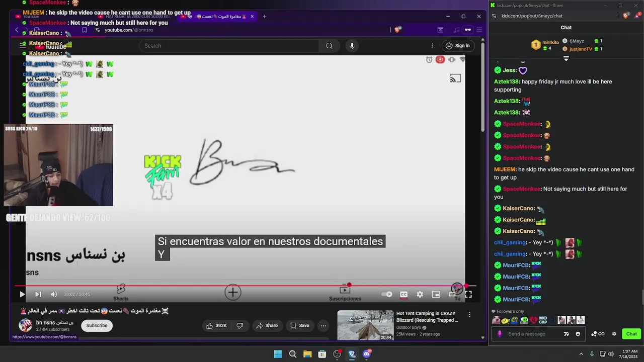
Task: Click the green Pepe frog emote
Action: (515, 320)
